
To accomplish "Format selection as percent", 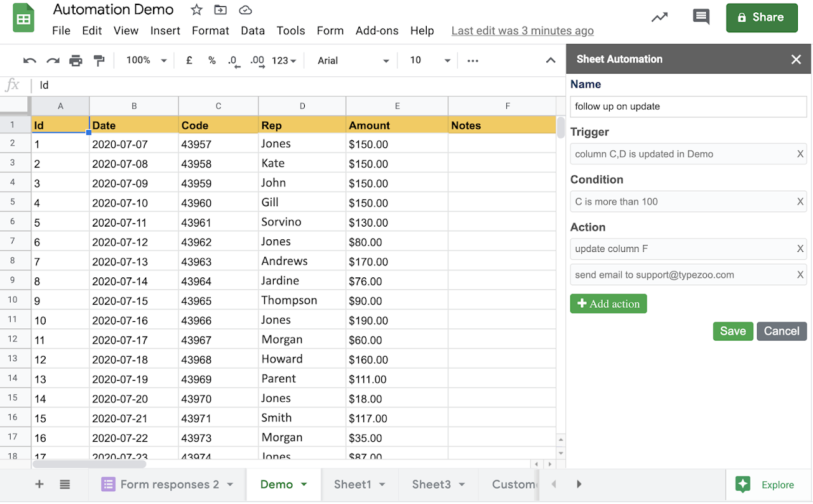I will pyautogui.click(x=212, y=60).
